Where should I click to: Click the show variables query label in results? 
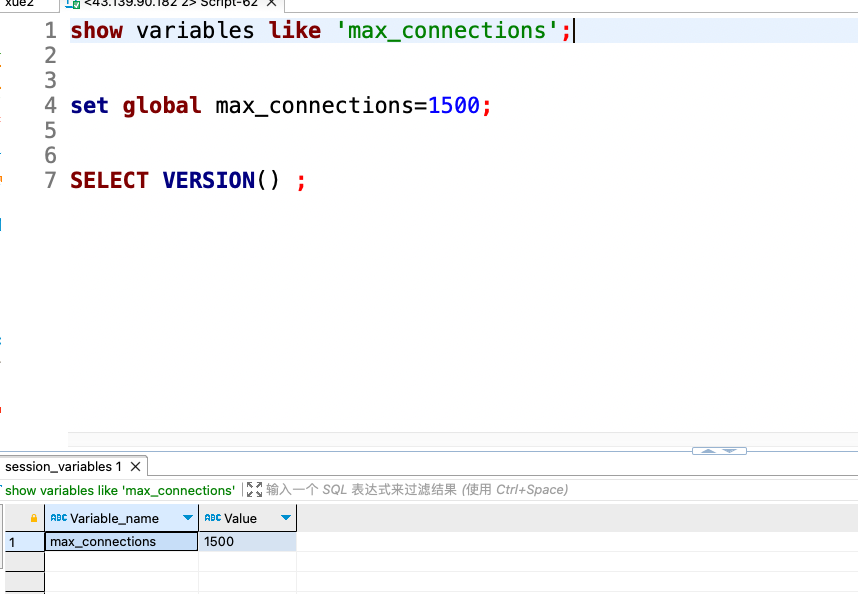(x=120, y=490)
